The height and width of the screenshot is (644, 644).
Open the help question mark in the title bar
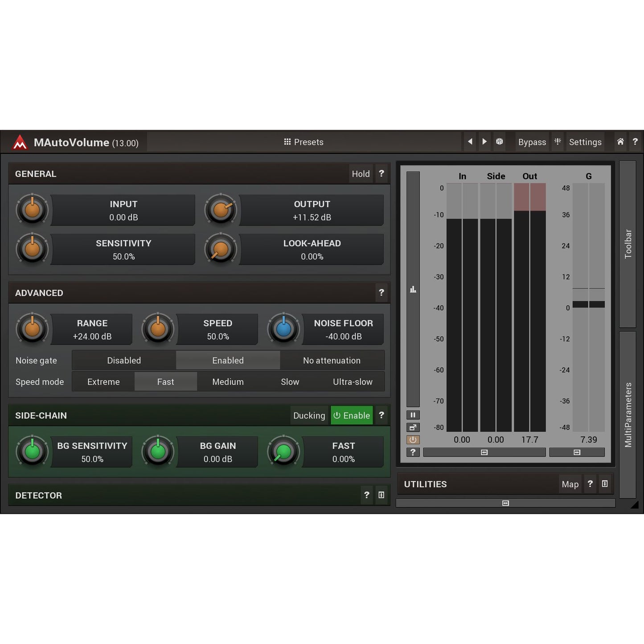635,142
